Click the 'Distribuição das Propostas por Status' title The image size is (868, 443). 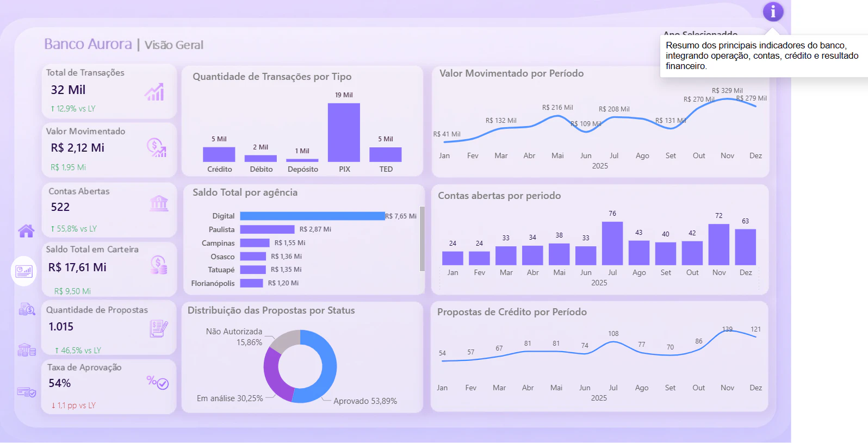coord(271,310)
